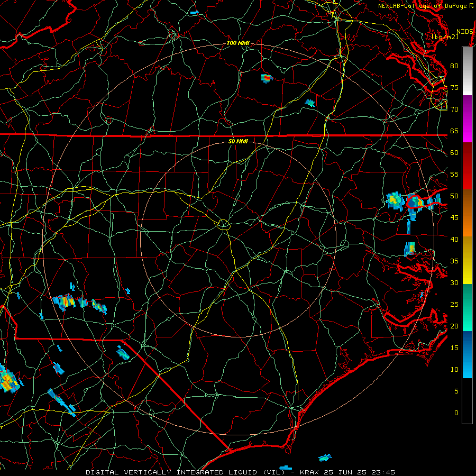Pick the orange-brown segment of the VIL scale

[467, 213]
